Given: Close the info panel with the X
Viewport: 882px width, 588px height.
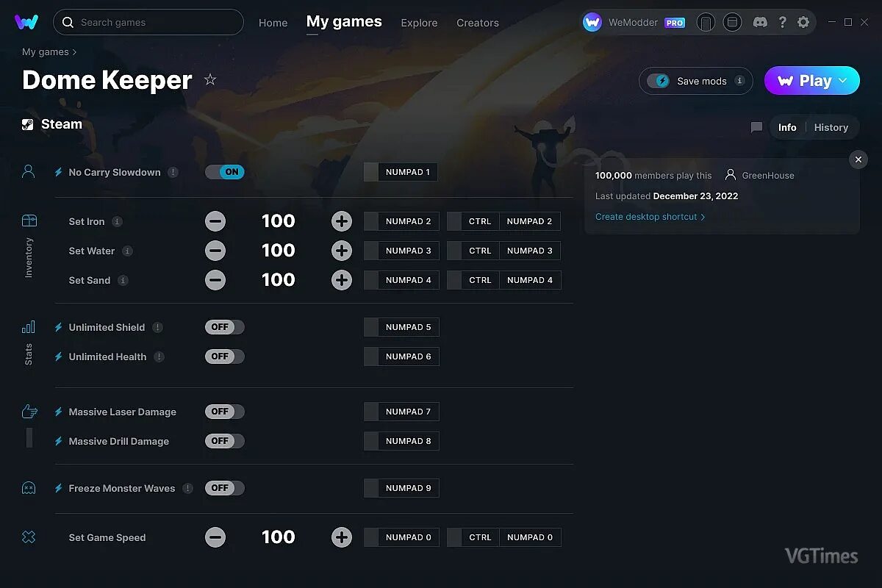Looking at the screenshot, I should pos(858,159).
